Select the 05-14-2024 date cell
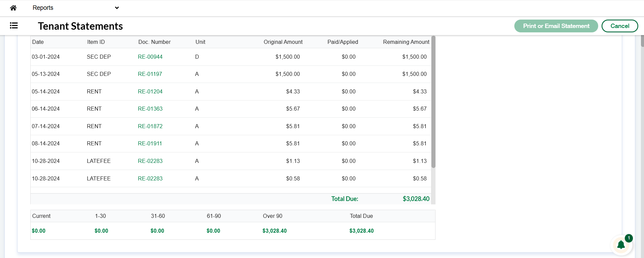The height and width of the screenshot is (258, 644). tap(46, 91)
